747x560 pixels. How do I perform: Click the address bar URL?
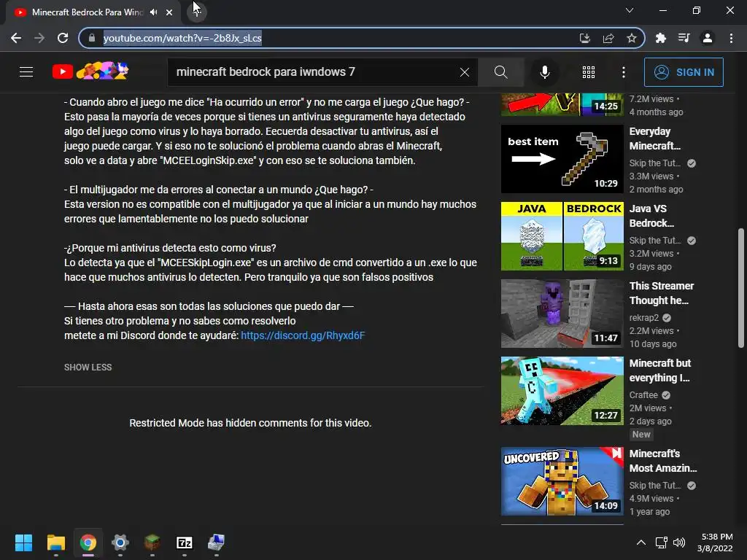coord(182,38)
